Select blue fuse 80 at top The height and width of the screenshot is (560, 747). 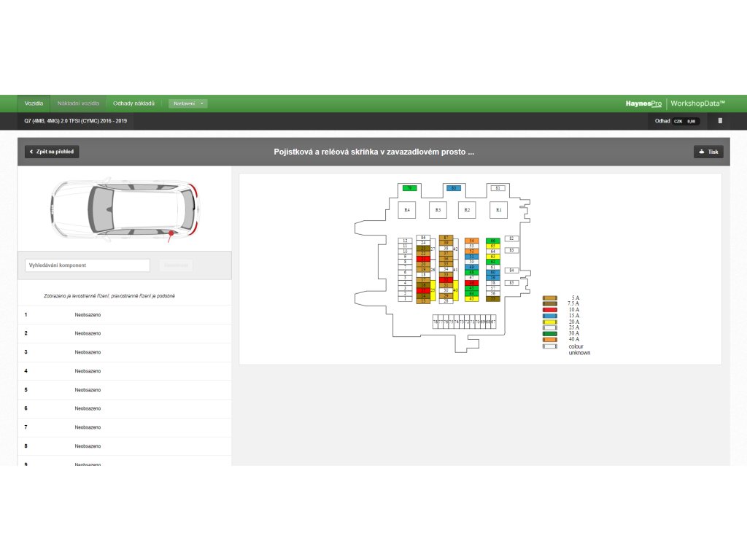tap(453, 188)
